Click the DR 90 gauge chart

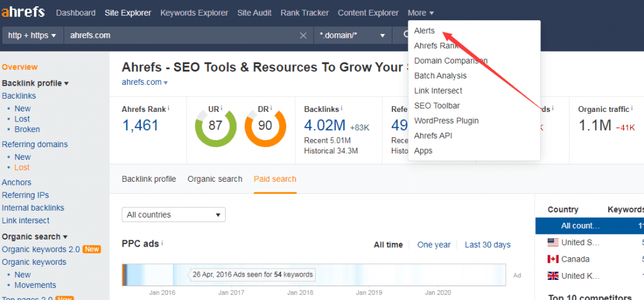[x=265, y=126]
